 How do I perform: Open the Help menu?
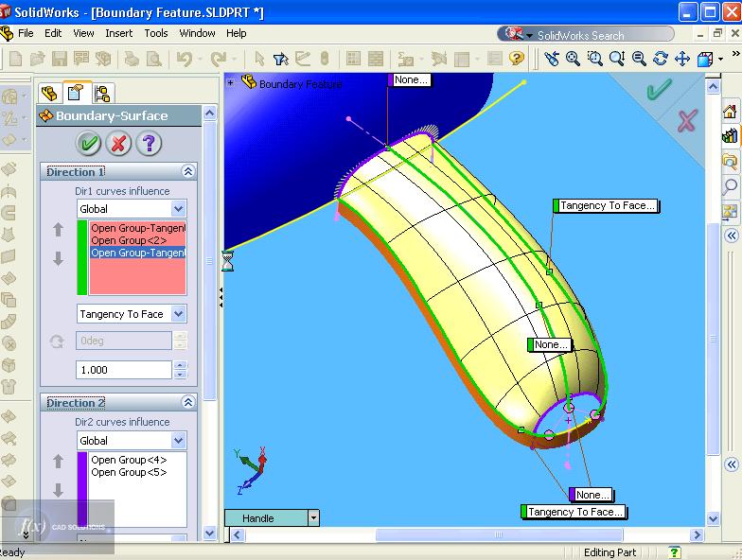click(237, 33)
